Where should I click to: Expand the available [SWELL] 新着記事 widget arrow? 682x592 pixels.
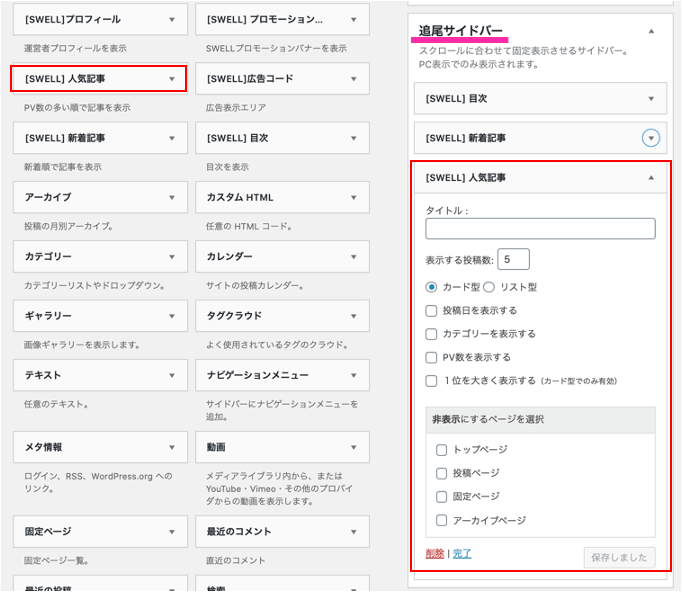point(172,138)
